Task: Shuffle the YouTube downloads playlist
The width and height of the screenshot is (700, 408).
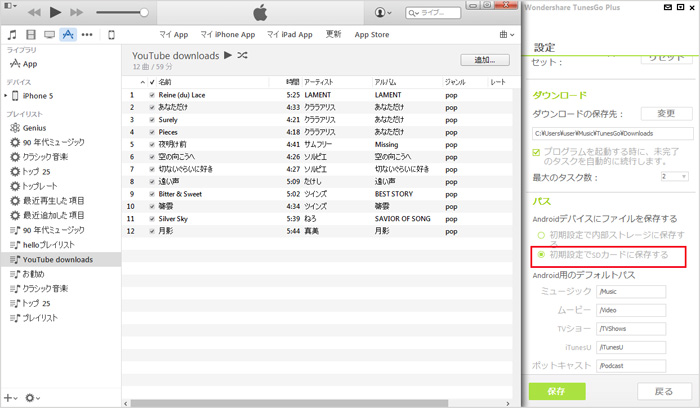Action: click(x=242, y=55)
